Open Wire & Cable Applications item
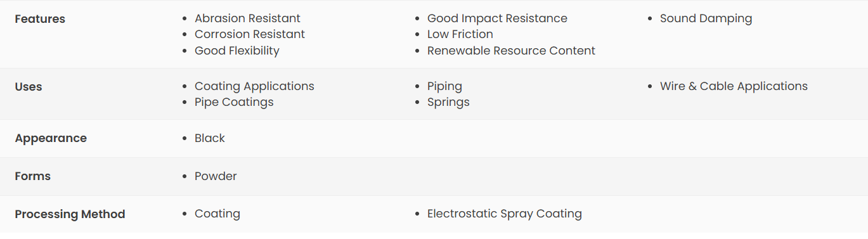 734,86
